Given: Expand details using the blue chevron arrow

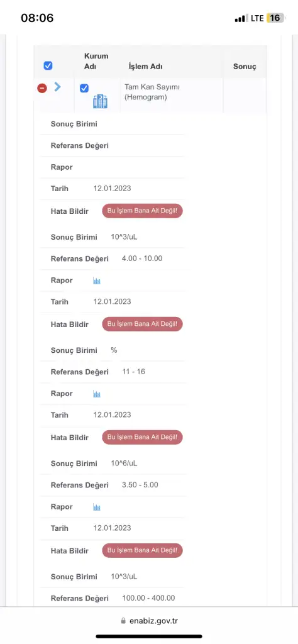Looking at the screenshot, I should 57,87.
